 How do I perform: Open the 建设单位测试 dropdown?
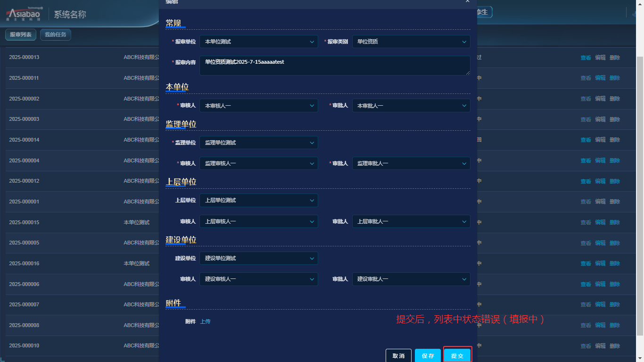(x=259, y=258)
